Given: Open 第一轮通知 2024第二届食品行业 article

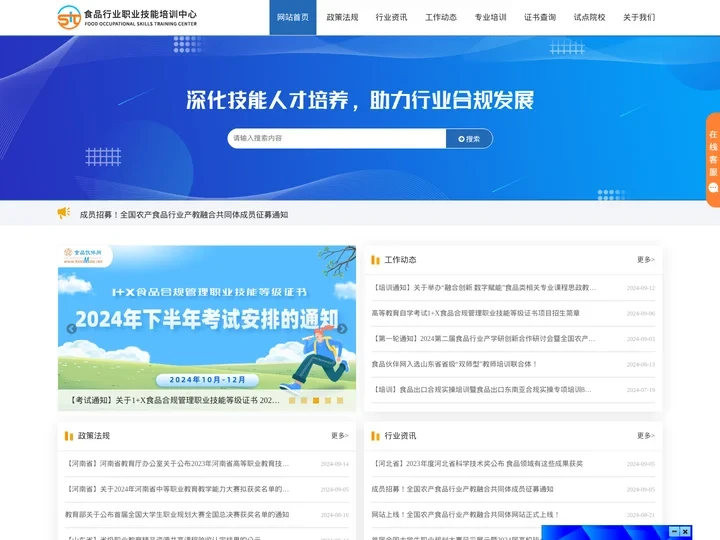Looking at the screenshot, I should 484,339.
